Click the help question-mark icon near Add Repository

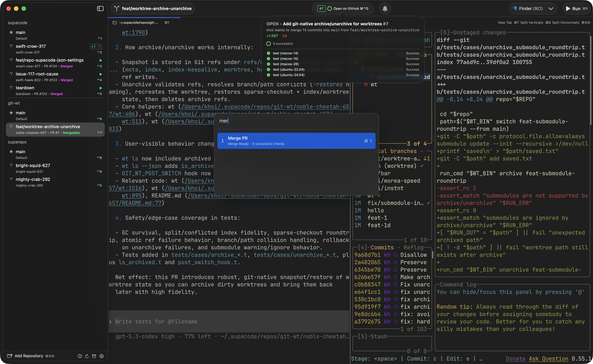(80, 356)
